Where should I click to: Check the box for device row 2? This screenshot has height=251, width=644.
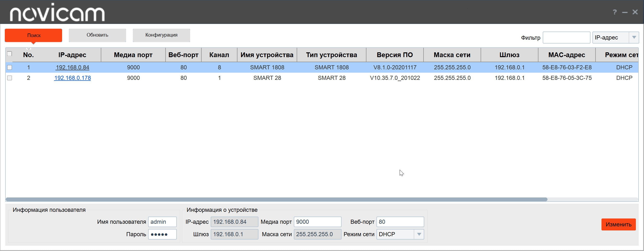[10, 78]
